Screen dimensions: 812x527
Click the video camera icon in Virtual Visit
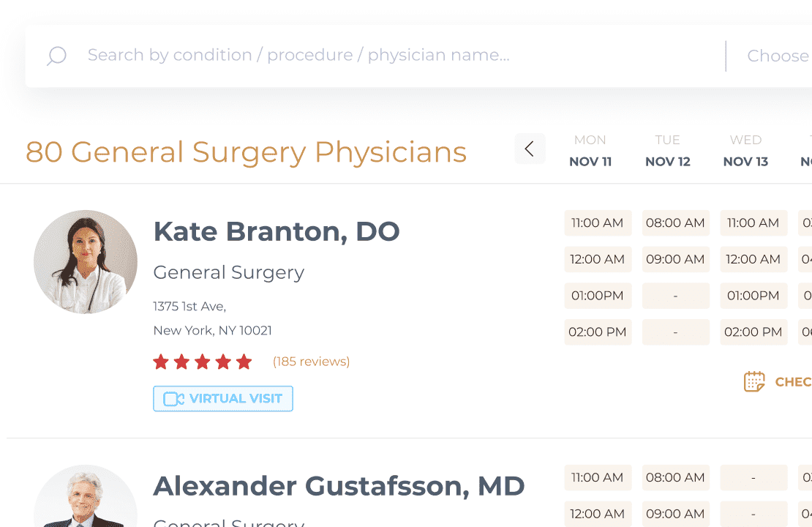tap(173, 398)
